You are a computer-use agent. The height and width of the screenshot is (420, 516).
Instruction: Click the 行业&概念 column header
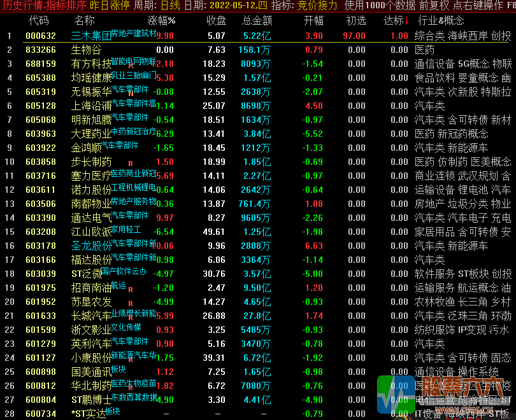441,21
